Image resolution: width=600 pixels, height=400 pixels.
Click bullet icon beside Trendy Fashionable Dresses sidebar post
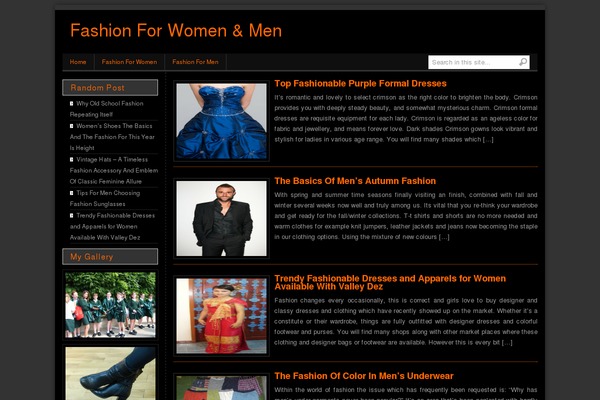[72, 216]
